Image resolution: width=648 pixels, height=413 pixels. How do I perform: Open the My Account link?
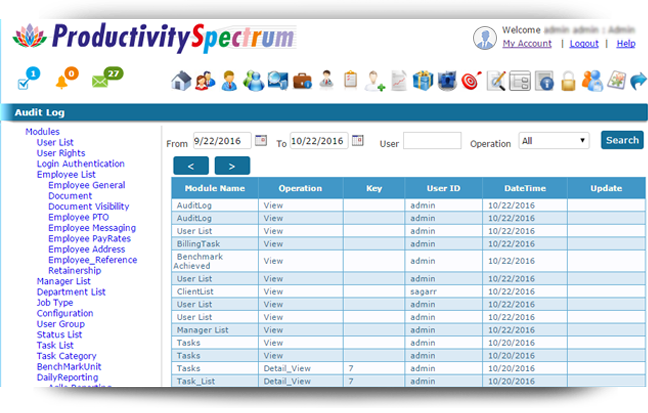pos(526,44)
